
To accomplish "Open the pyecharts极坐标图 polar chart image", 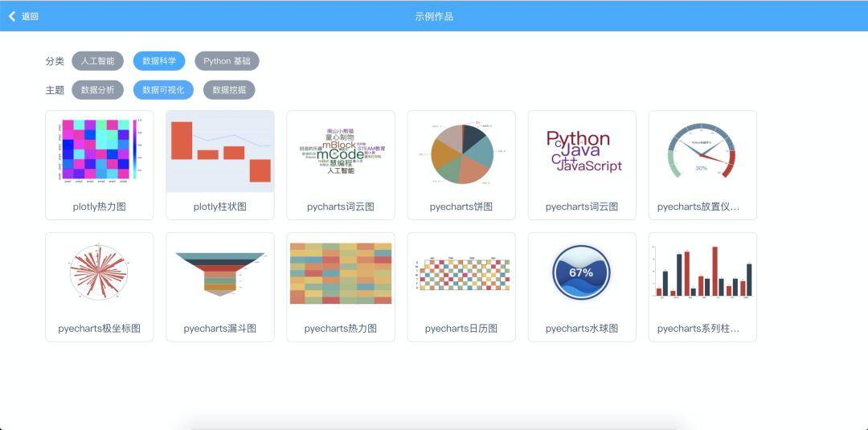I will pyautogui.click(x=100, y=273).
